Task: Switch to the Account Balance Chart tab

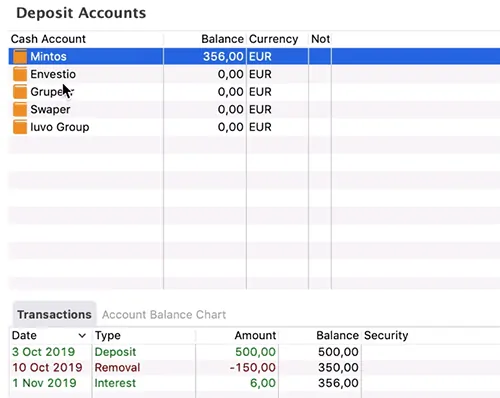Action: [x=164, y=314]
